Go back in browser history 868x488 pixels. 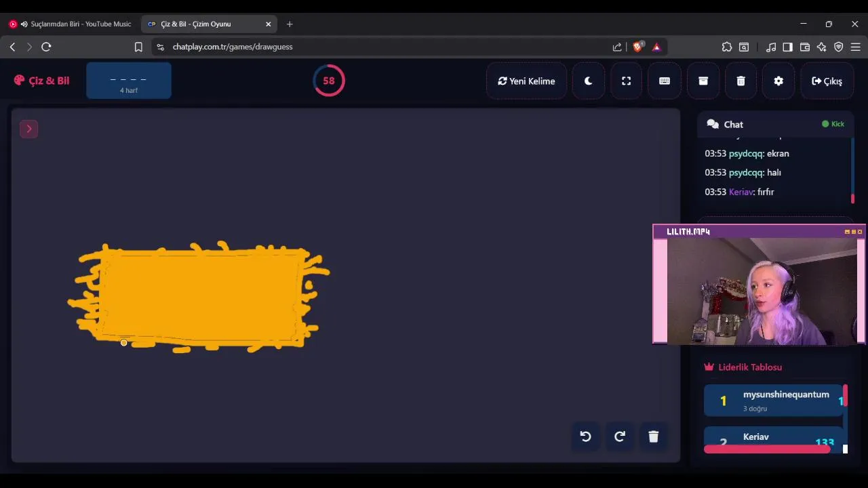12,47
